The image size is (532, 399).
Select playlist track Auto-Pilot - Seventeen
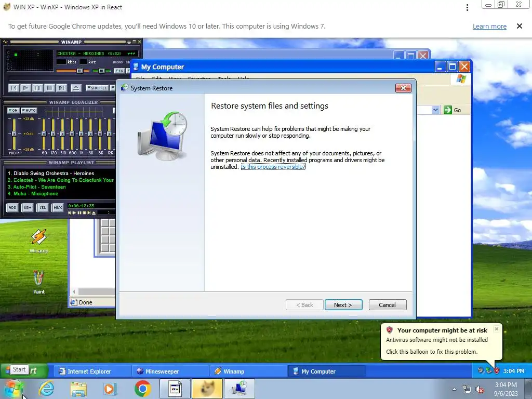[37, 187]
